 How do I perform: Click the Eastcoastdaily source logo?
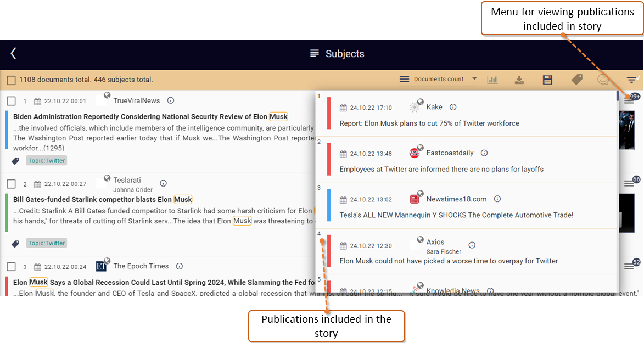[x=415, y=153]
